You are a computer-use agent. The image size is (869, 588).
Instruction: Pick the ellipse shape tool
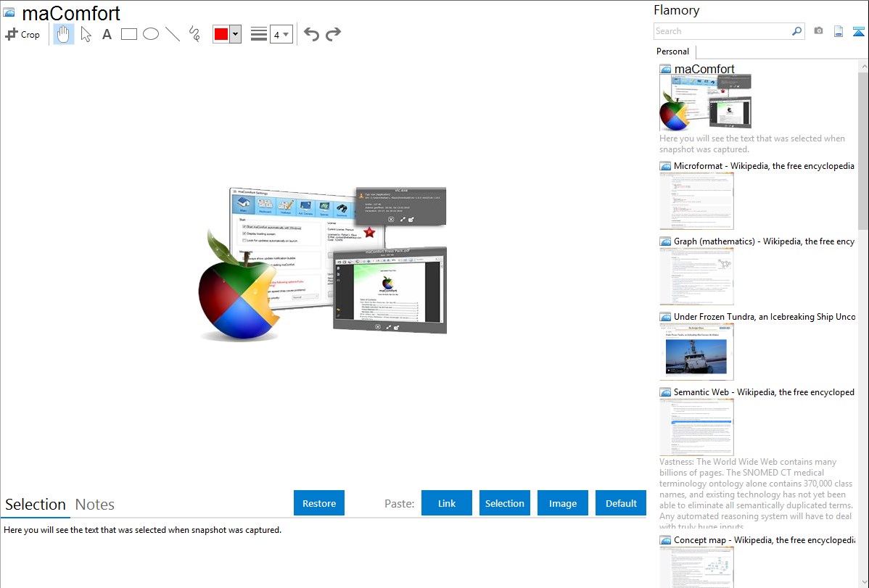[151, 34]
